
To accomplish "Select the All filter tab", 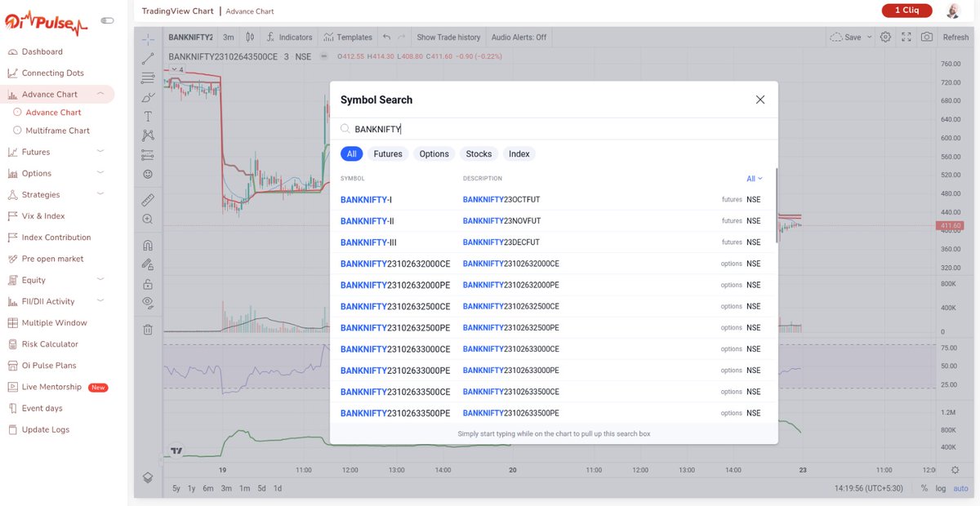I will [351, 153].
